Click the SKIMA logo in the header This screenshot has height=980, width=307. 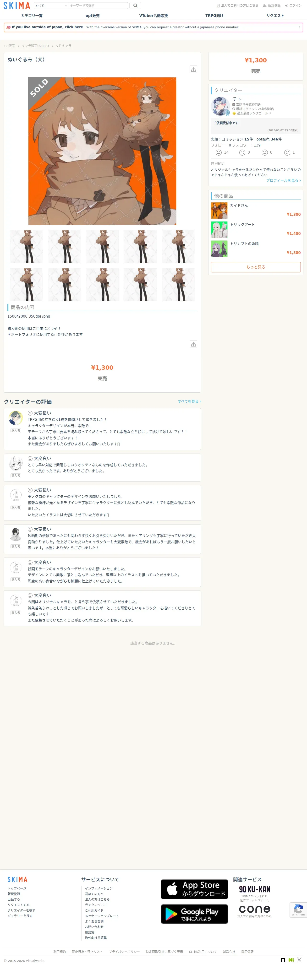click(17, 5)
